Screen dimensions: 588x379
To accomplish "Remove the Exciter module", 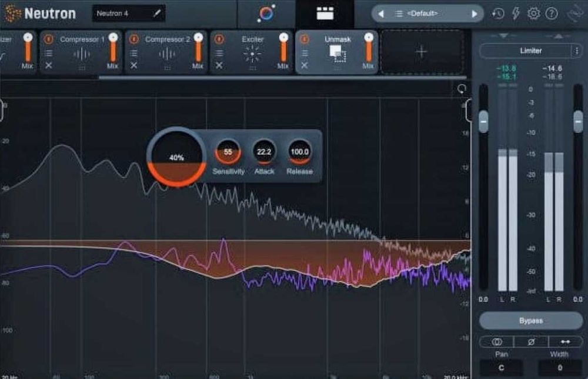I will [x=219, y=65].
